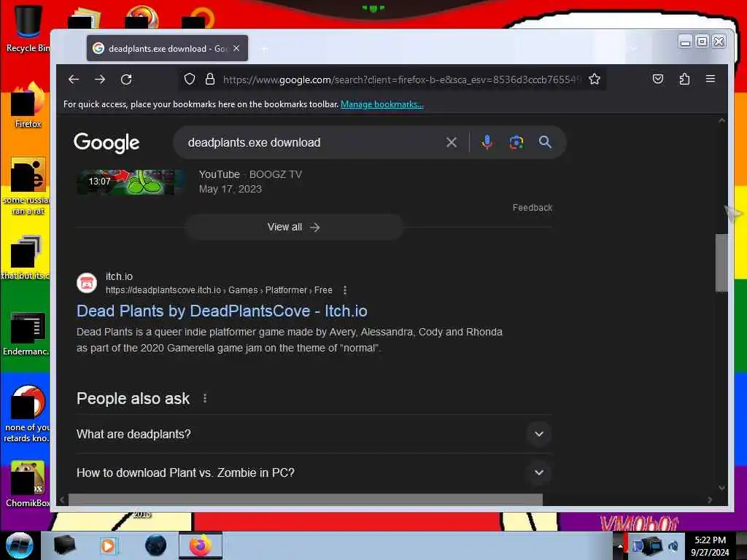Open Google Lens image search
The image size is (747, 560).
516,142
